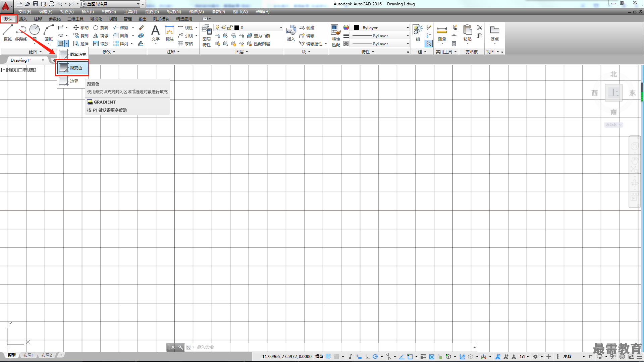Image resolution: width=644 pixels, height=362 pixels.
Task: Click the Insert block (插入) icon
Action: (291, 33)
